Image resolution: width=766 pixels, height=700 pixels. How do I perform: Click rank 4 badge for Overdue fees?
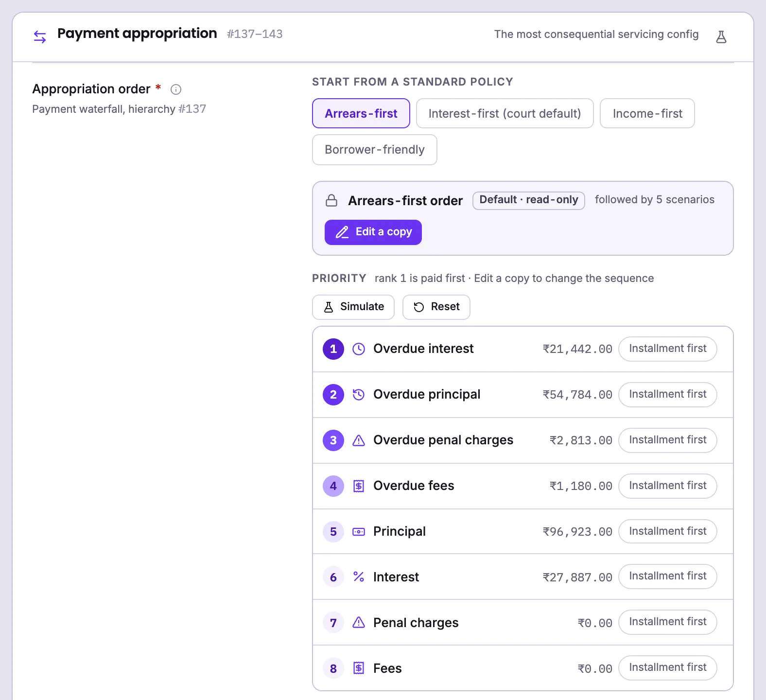(333, 486)
